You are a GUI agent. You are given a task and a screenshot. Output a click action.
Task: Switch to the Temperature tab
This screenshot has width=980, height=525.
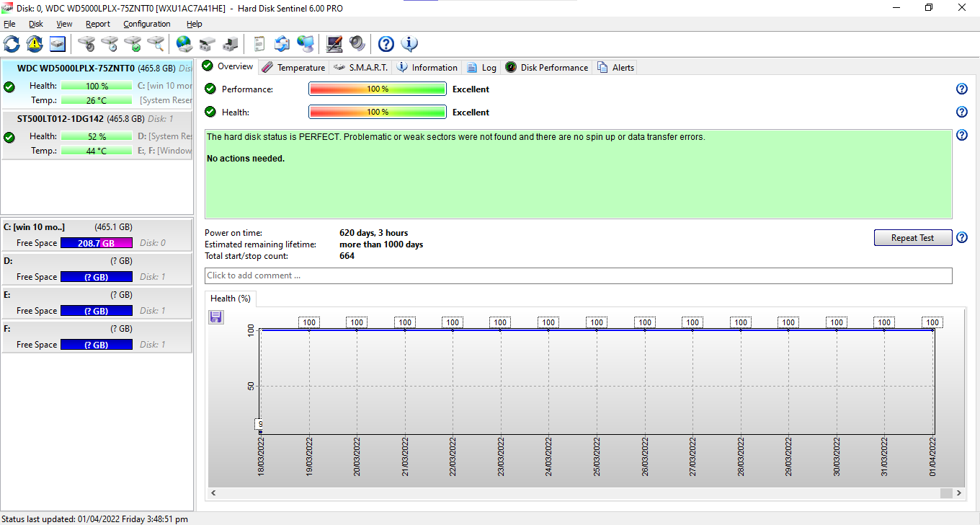(293, 68)
